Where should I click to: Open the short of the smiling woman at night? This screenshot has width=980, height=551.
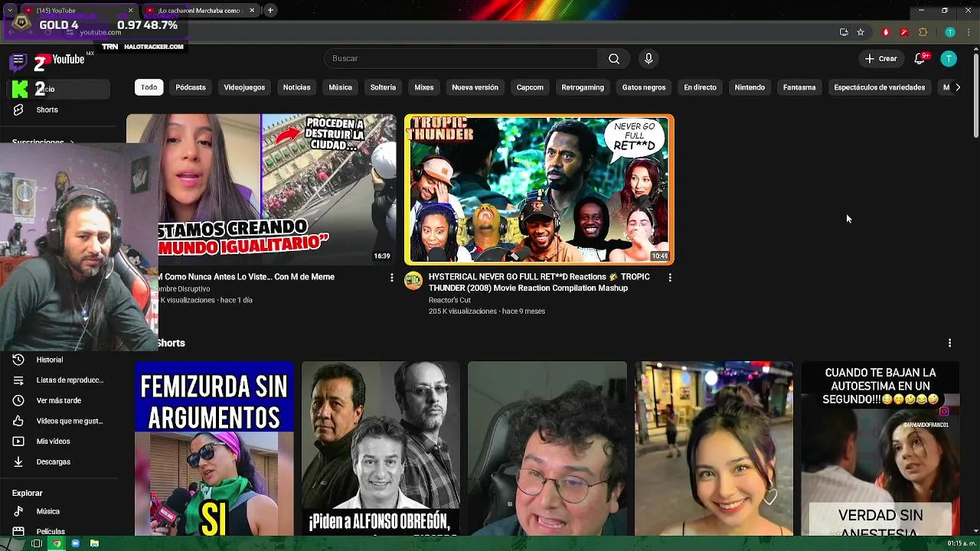[x=714, y=448]
